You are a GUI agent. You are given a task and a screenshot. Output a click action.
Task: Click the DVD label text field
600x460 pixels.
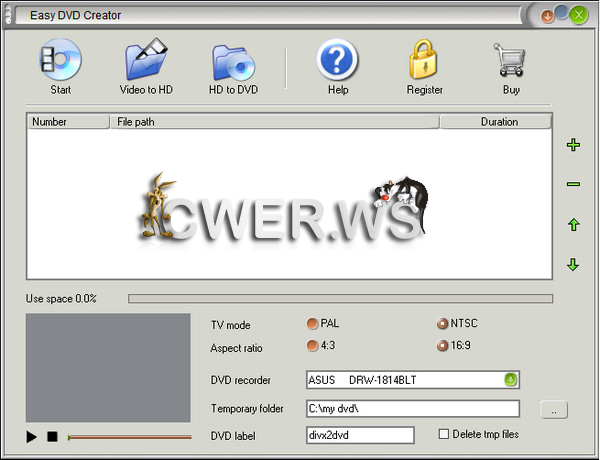(x=360, y=435)
